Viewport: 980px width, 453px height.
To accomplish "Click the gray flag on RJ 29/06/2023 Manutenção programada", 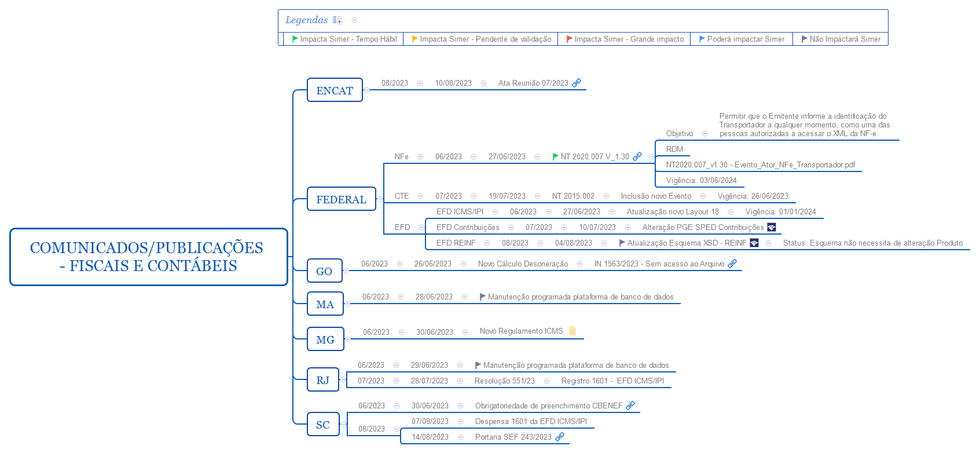I will 478,365.
